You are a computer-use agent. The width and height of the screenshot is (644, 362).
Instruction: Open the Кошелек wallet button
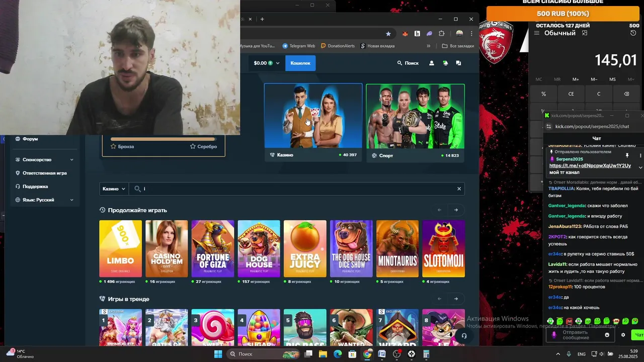(x=300, y=63)
